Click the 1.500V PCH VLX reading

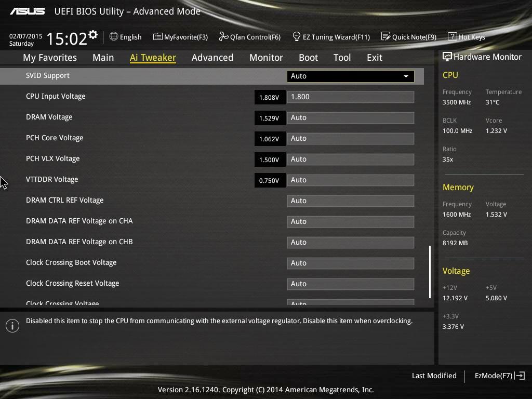tap(270, 159)
